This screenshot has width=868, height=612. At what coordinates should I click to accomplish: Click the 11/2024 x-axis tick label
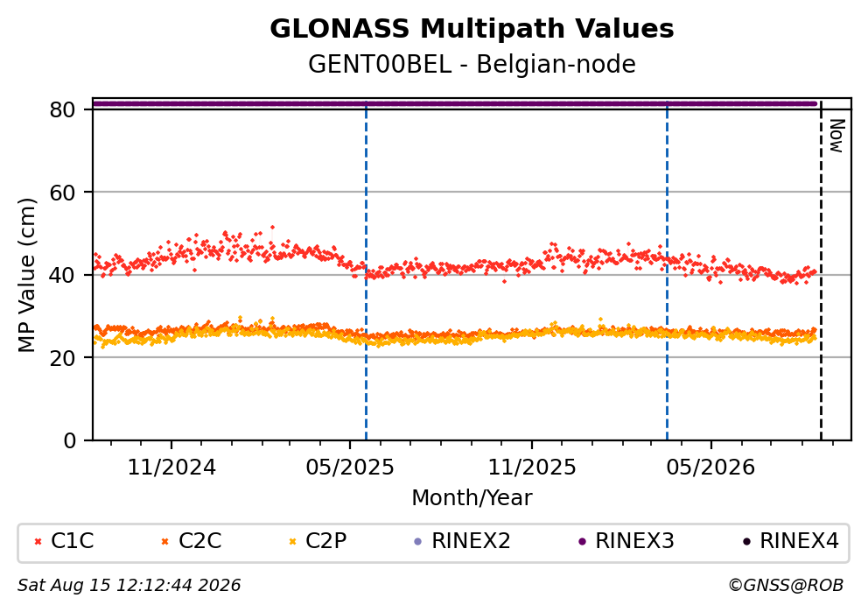click(x=171, y=468)
